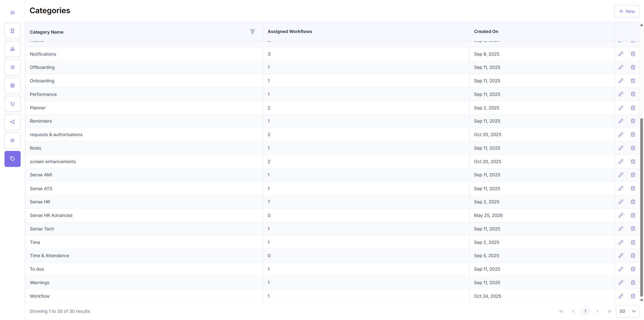This screenshot has width=644, height=320.
Task: Sort by Category Name header
Action: click(x=47, y=32)
